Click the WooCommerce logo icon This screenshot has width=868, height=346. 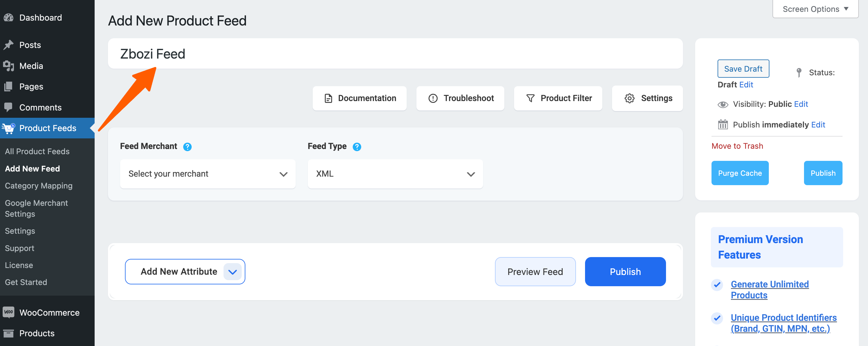[8, 312]
